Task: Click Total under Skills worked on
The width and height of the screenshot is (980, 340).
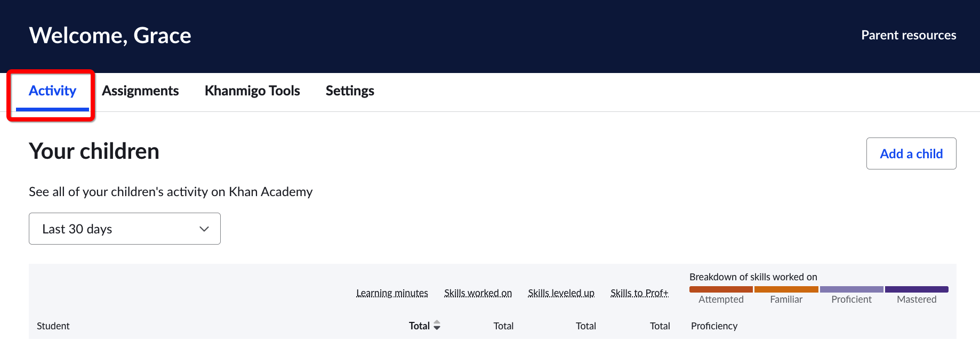Action: pos(503,326)
